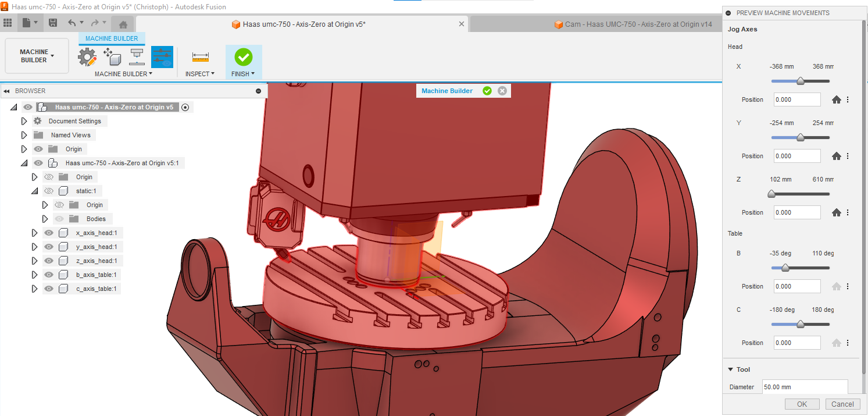
Task: Expand the Bodies folder under static:1
Action: tap(45, 218)
